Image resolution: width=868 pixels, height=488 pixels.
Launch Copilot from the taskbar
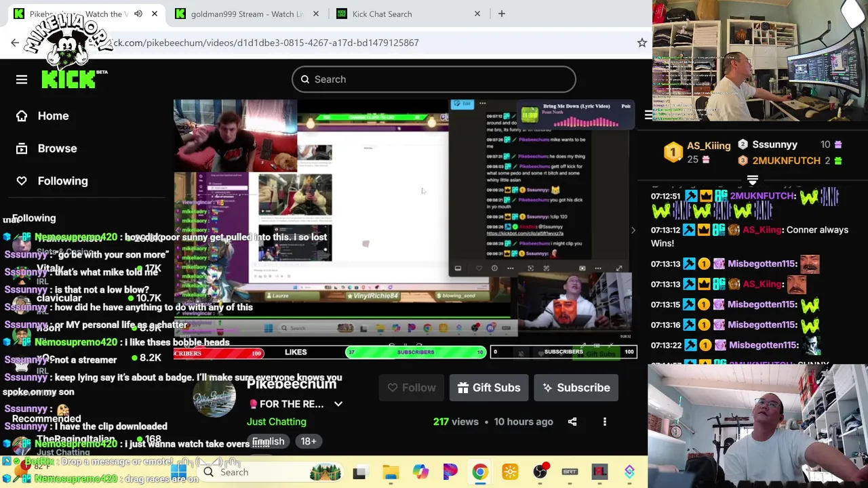click(420, 472)
